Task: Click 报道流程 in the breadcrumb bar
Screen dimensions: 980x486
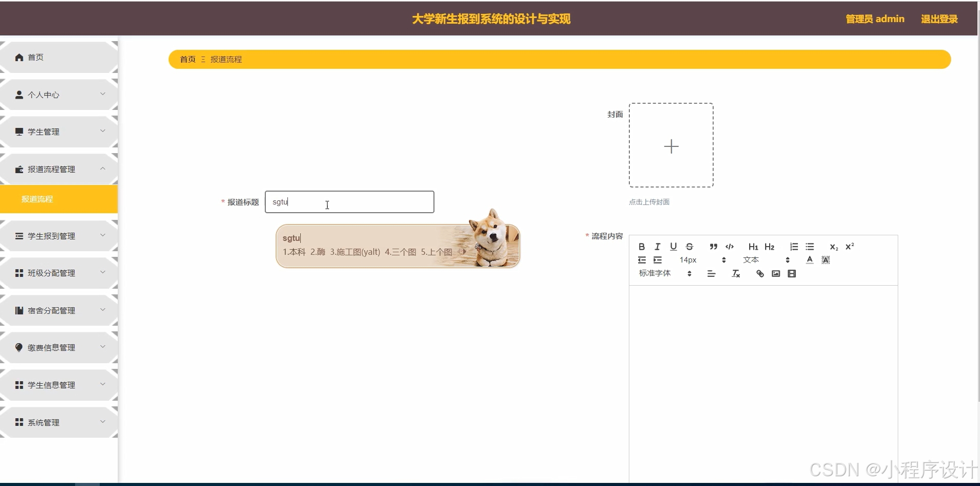Action: pos(226,59)
